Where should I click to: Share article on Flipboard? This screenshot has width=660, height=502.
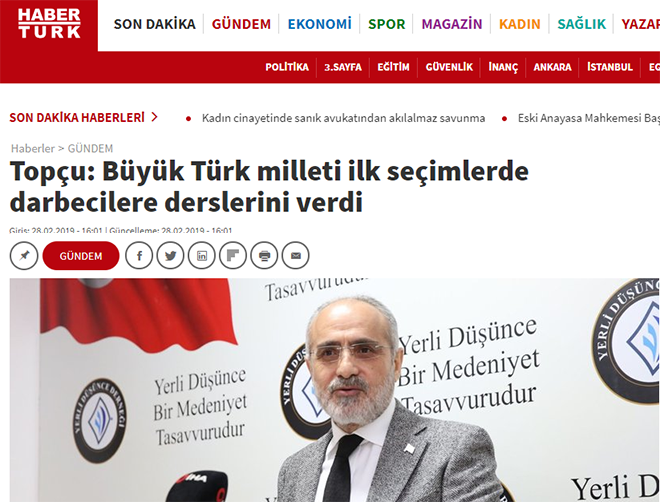tap(233, 255)
